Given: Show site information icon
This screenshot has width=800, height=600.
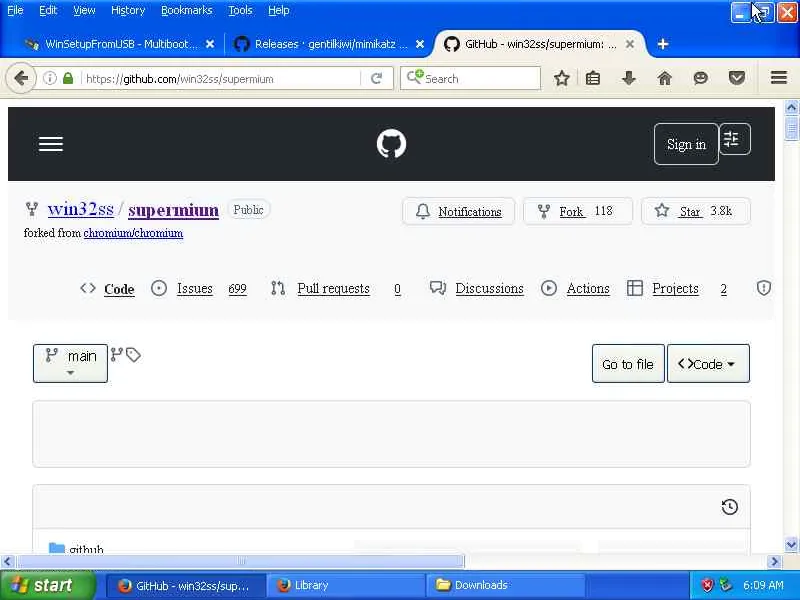Looking at the screenshot, I should coord(49,78).
